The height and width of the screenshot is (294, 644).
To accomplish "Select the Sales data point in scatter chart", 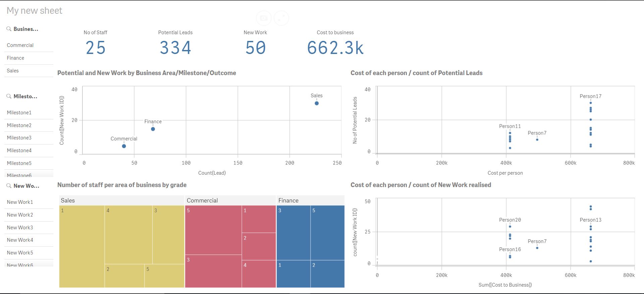I will coord(317,103).
